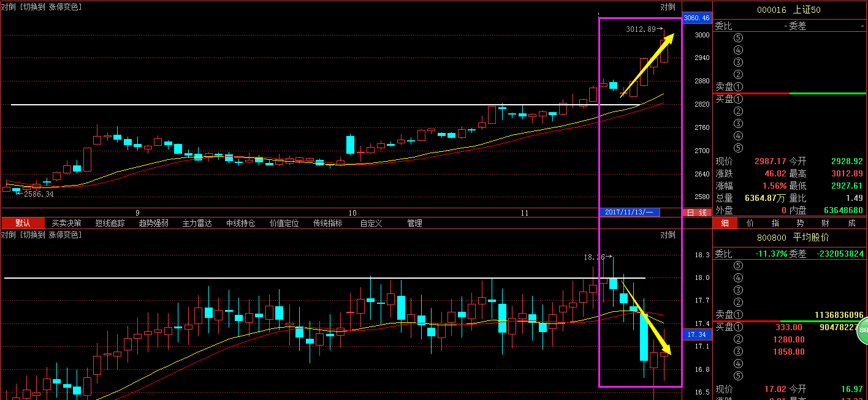This screenshot has width=868, height=400.
Task: Select the 传统指标 tab
Action: pos(327,223)
